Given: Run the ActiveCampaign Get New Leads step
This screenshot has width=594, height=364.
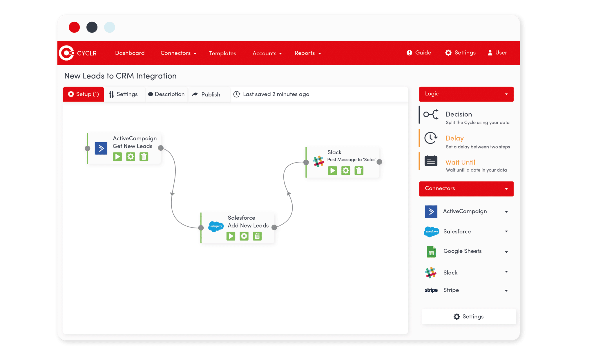Looking at the screenshot, I should [x=117, y=157].
